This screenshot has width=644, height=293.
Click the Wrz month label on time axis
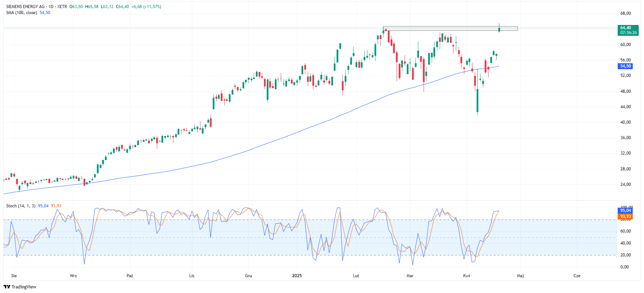pyautogui.click(x=73, y=276)
